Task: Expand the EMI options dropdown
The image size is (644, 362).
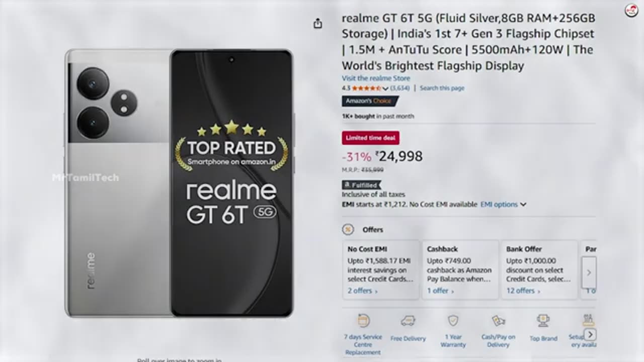Action: 503,205
